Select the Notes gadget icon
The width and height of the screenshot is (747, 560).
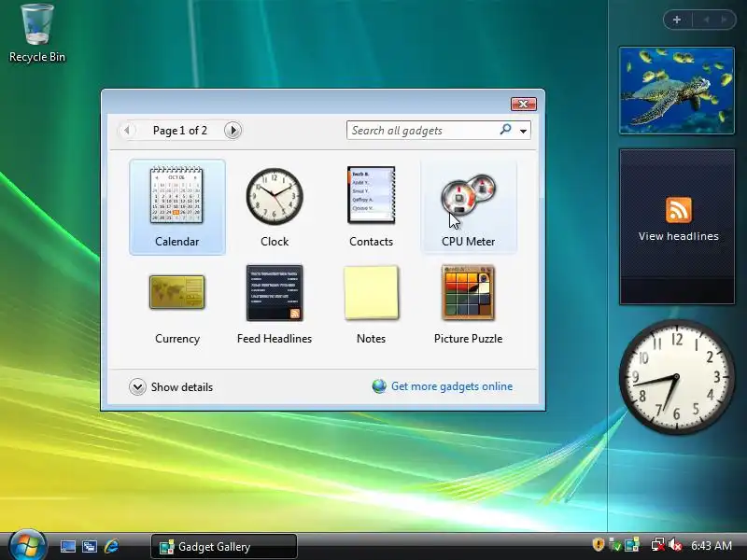click(x=371, y=292)
